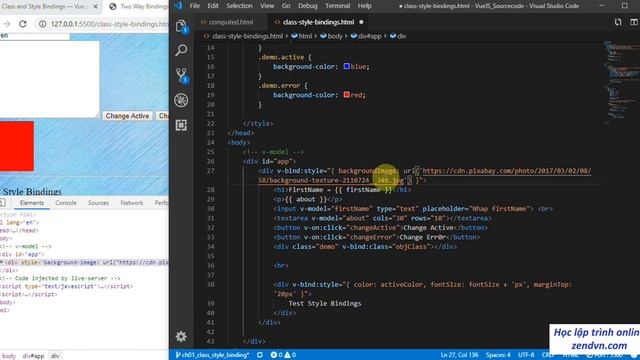Click the synchronize changes icon in the status bar
Viewport: 640px width, 360px height.
click(x=260, y=355)
